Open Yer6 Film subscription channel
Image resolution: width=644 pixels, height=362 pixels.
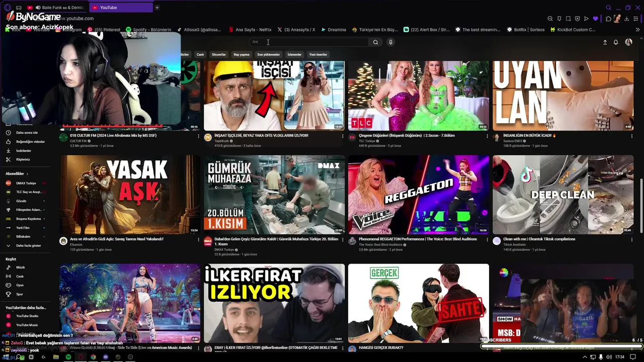(26, 228)
